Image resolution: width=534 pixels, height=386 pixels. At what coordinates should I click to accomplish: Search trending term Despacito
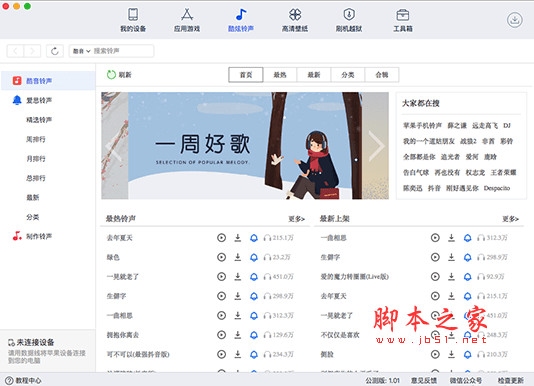coord(497,188)
